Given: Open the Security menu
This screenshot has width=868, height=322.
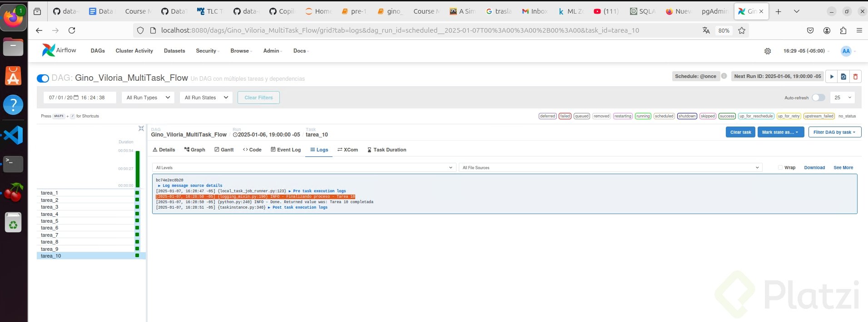Looking at the screenshot, I should [208, 51].
